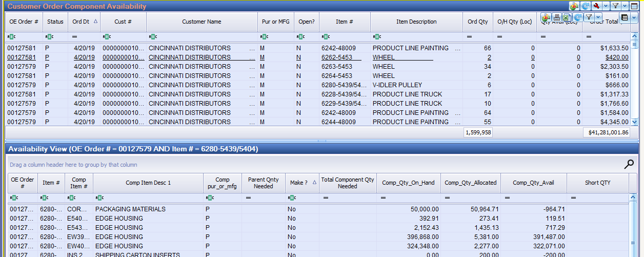This screenshot has width=644, height=257.
Task: Refresh the grid with the grid toolbar refresh icon
Action: click(578, 17)
